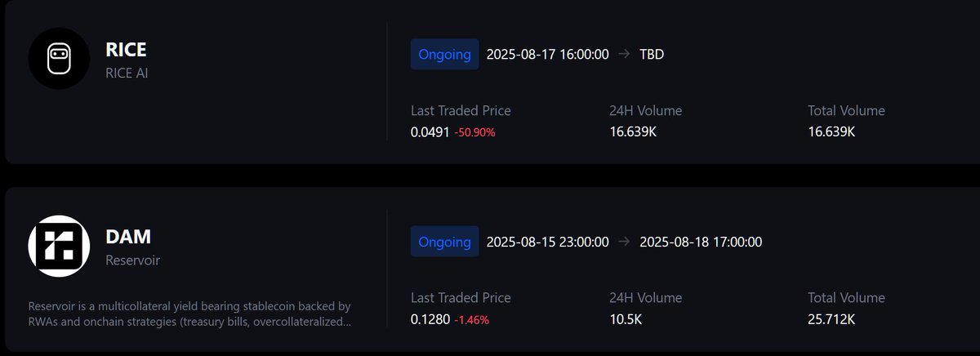Click the red -1.46% price change
This screenshot has width=980, height=356.
click(471, 320)
